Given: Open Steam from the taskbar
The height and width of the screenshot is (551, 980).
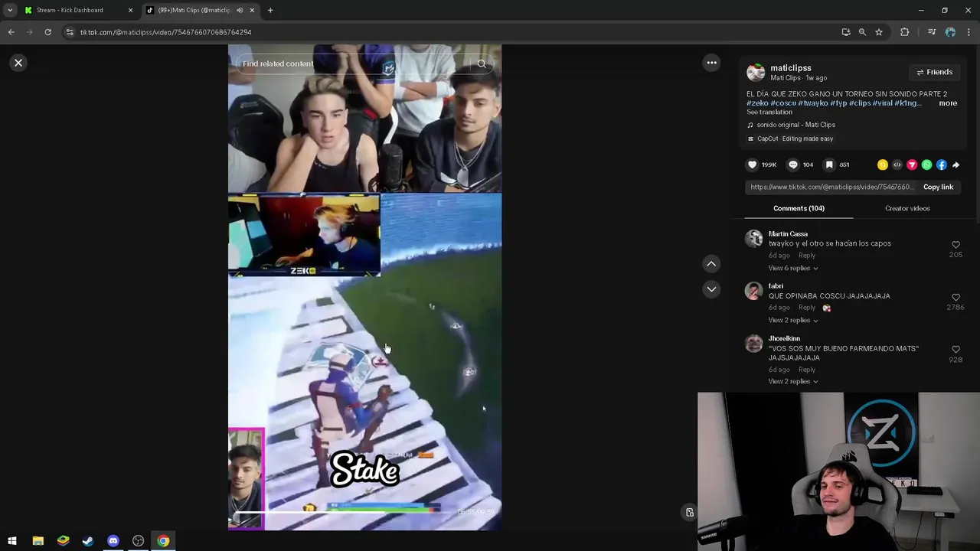Looking at the screenshot, I should (x=88, y=541).
